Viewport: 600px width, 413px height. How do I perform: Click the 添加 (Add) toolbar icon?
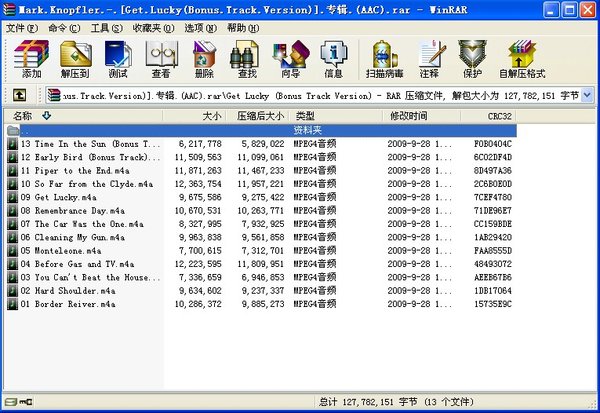tap(31, 59)
